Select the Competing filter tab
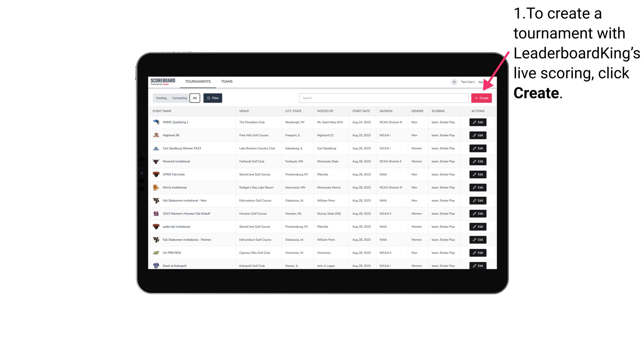The height and width of the screenshot is (346, 644). (x=179, y=98)
